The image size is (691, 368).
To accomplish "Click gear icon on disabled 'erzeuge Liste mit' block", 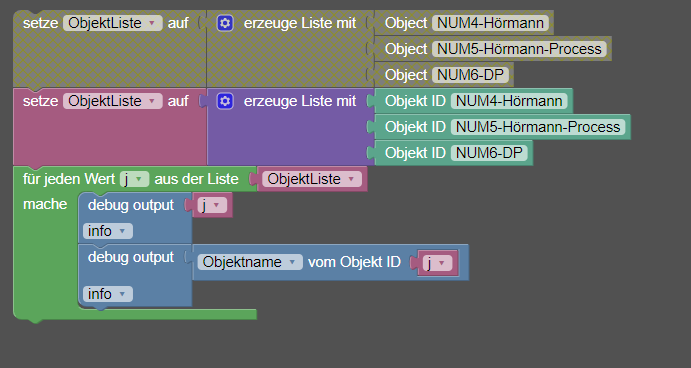I will (225, 23).
